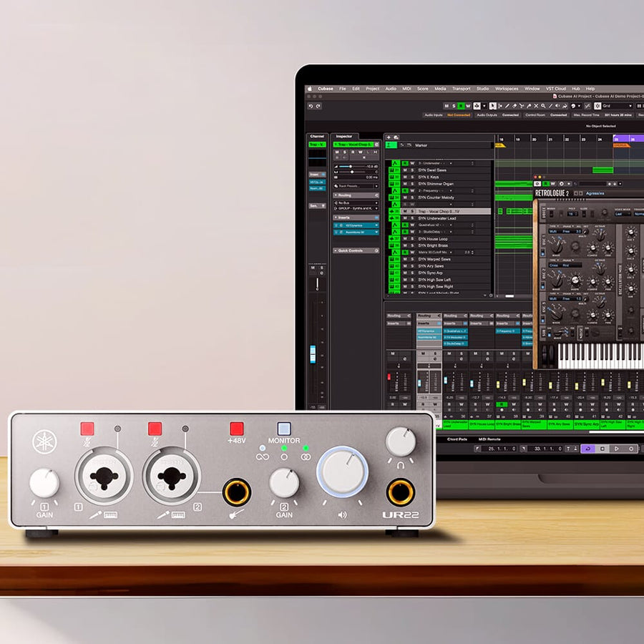
Task: Click the Control Room Connected status
Action: coord(546,115)
